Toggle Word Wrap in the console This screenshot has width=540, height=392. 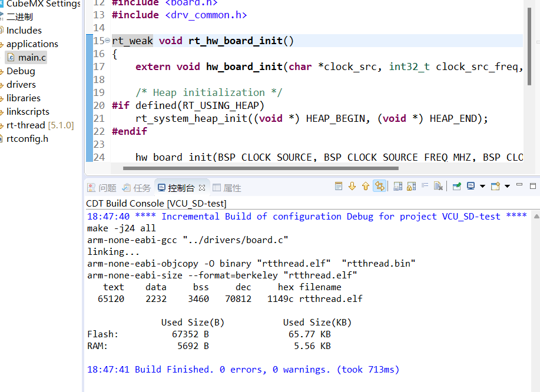point(424,185)
